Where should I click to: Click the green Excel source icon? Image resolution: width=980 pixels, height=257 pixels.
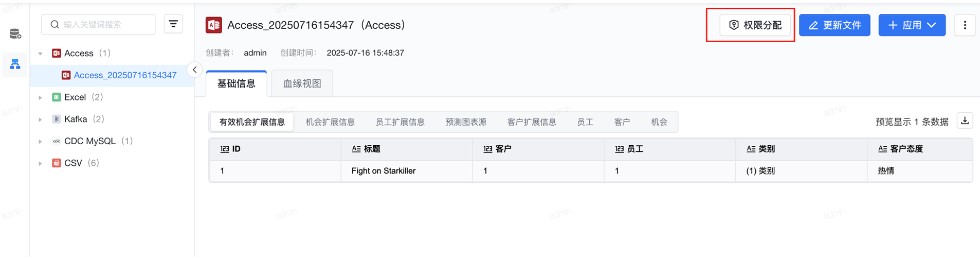point(57,97)
